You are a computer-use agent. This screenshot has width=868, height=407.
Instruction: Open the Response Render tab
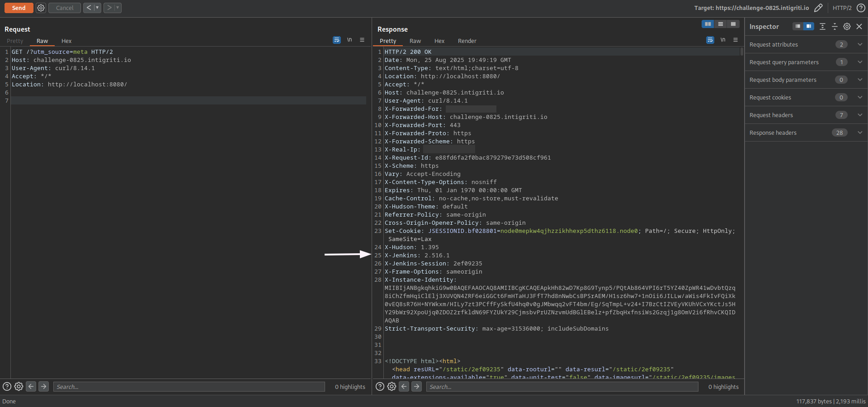click(x=467, y=41)
